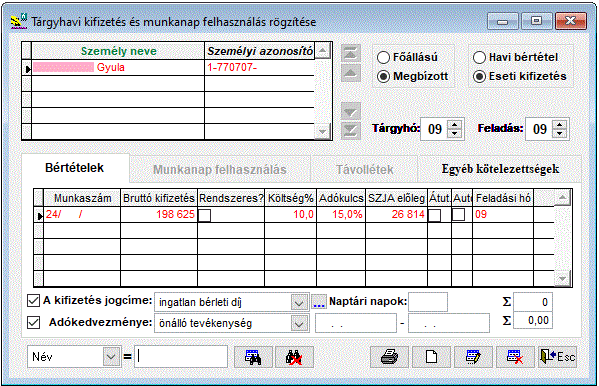Increase the Feladás month value
Image resolution: width=599 pixels, height=386 pixels.
point(559,125)
